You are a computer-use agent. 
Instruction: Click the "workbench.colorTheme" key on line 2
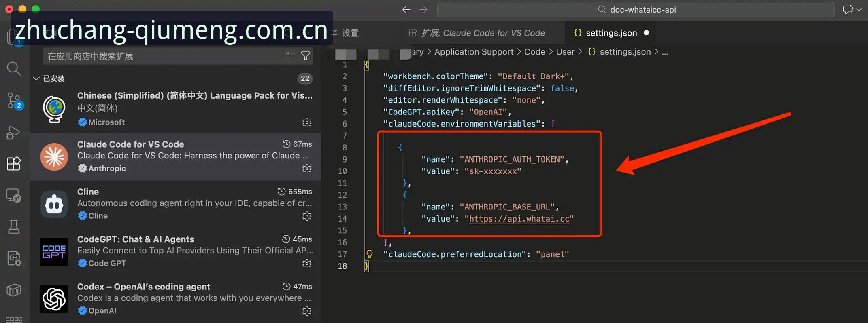[x=436, y=76]
